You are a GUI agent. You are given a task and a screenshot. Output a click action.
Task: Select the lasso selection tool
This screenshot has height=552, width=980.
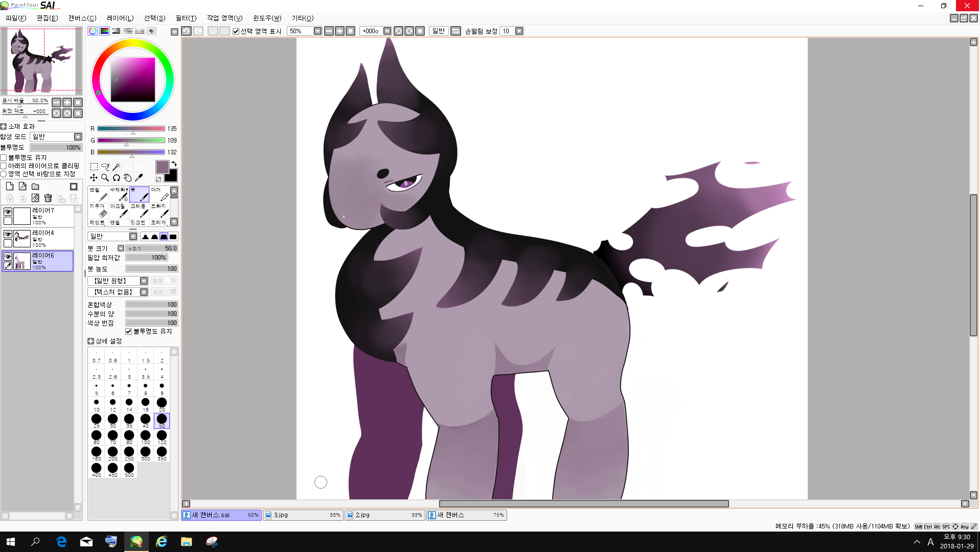(105, 167)
